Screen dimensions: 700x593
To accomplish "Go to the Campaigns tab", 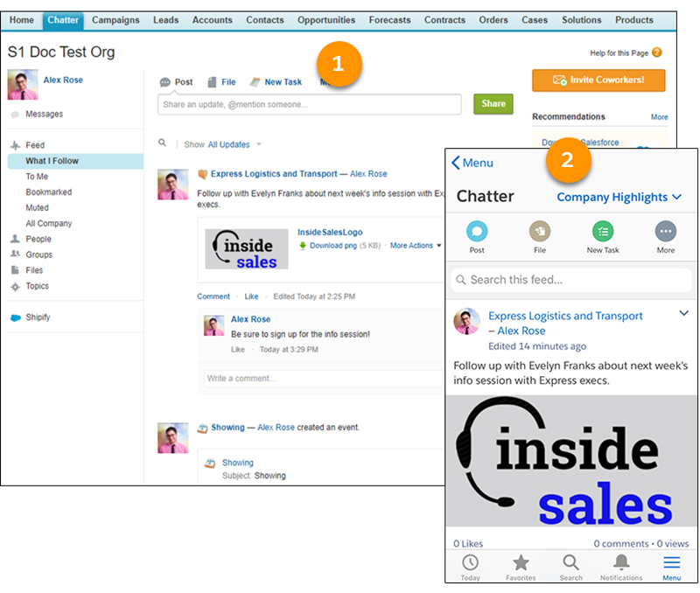I will 115,20.
